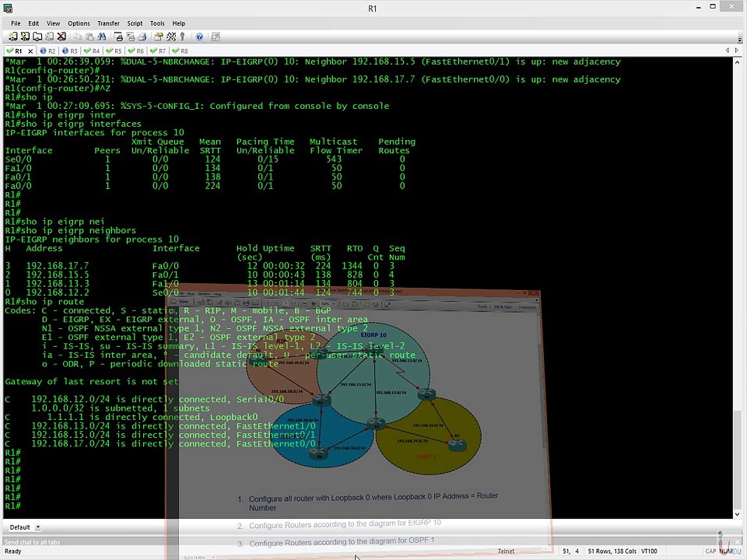
Task: Switch to the R3 session tab
Action: pos(69,51)
